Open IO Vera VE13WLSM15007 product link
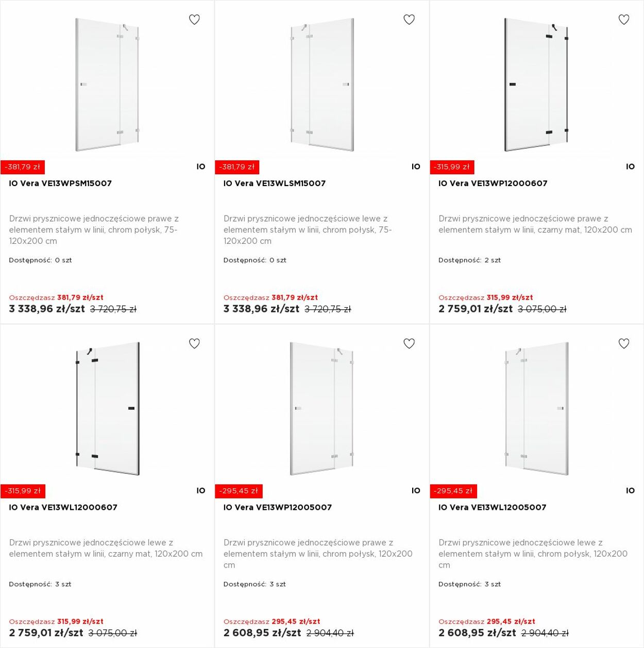Screen dimensions: 644x648 tap(275, 183)
